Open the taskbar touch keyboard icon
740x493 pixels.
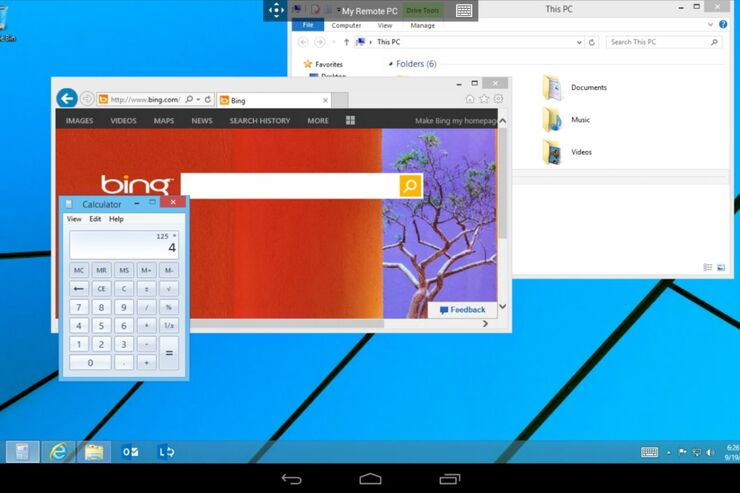649,452
